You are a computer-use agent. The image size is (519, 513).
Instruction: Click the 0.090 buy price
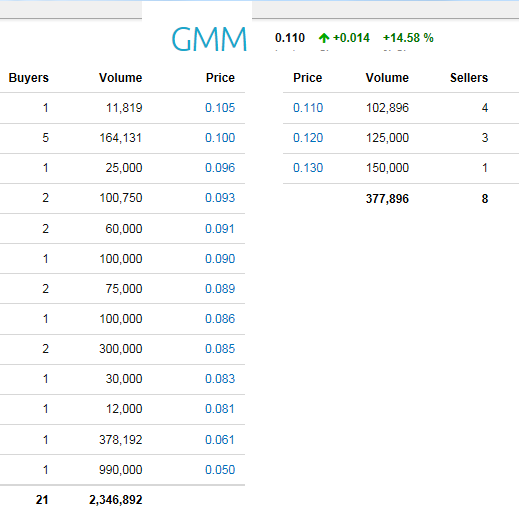click(x=220, y=259)
